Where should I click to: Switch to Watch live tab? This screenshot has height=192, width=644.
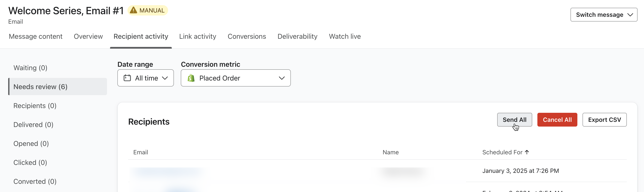click(x=345, y=37)
